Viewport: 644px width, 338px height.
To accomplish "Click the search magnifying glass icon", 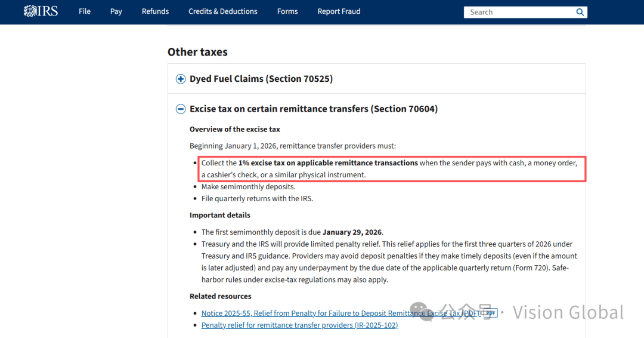I will 580,12.
